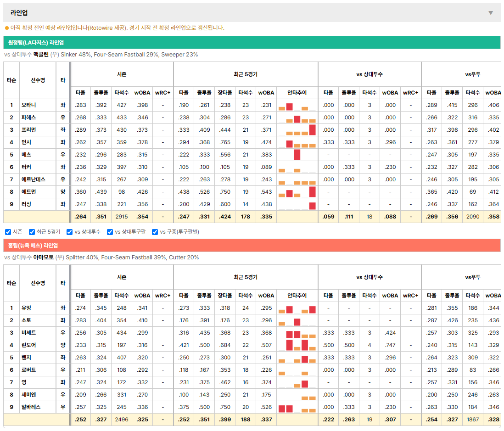Disable the vs 상대투수 checkbox
The width and height of the screenshot is (504, 431).
tap(69, 232)
